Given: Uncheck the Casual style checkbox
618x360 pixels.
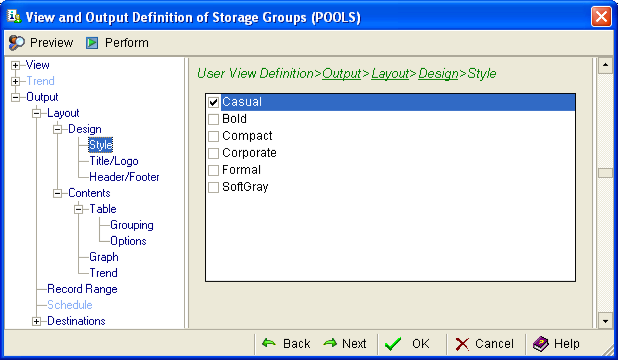Looking at the screenshot, I should point(213,102).
